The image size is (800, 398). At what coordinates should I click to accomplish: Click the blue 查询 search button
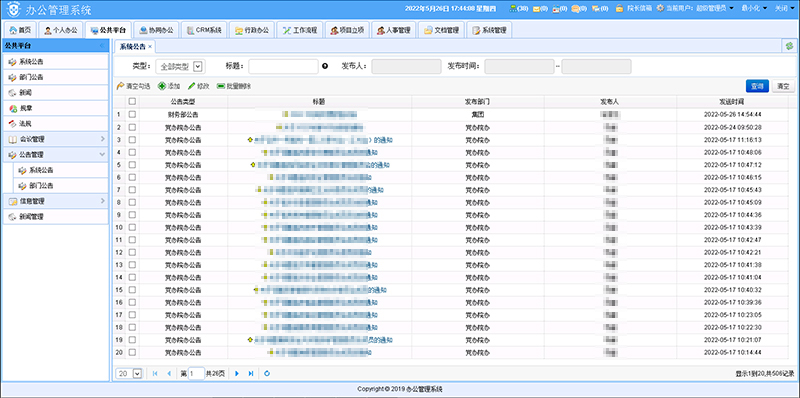757,86
